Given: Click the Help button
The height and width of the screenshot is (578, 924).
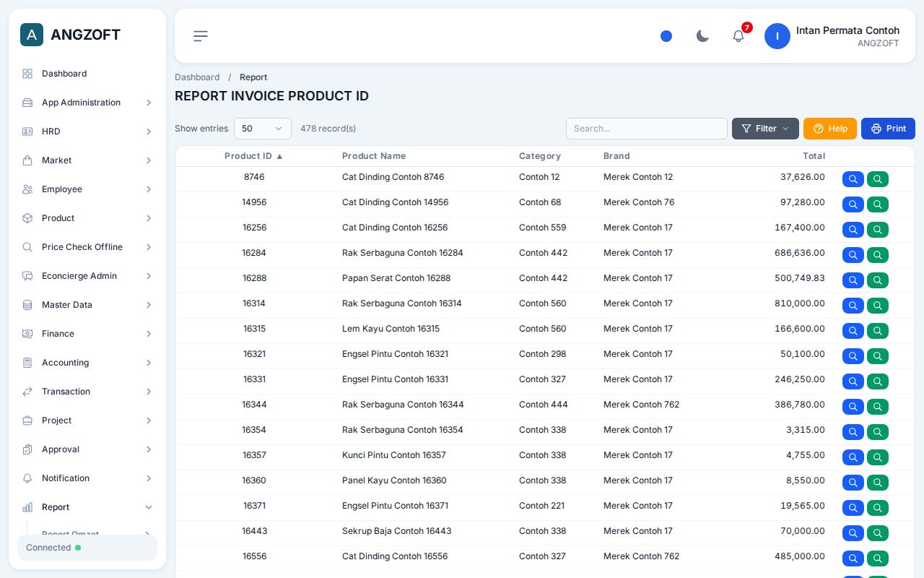Looking at the screenshot, I should point(830,129).
